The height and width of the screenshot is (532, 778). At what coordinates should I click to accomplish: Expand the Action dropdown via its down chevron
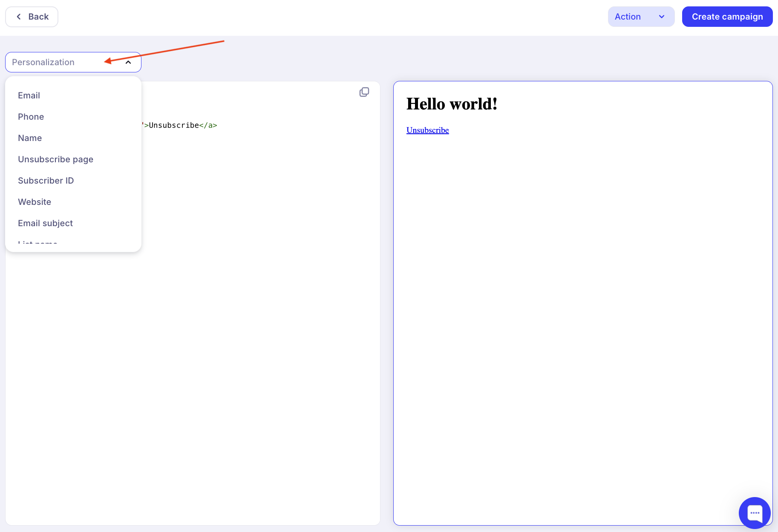[662, 17]
